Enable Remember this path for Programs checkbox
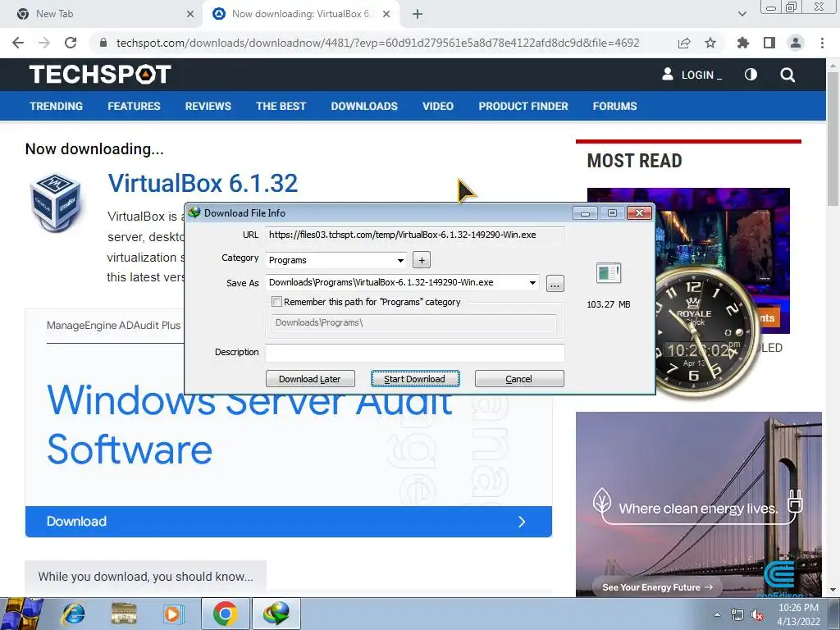840x630 pixels. pos(277,302)
